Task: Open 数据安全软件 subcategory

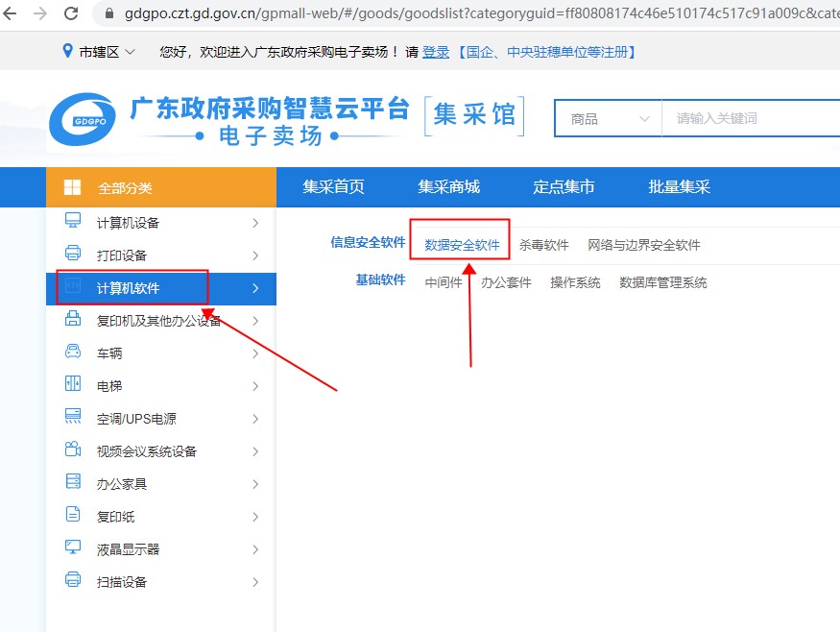Action: click(x=462, y=245)
